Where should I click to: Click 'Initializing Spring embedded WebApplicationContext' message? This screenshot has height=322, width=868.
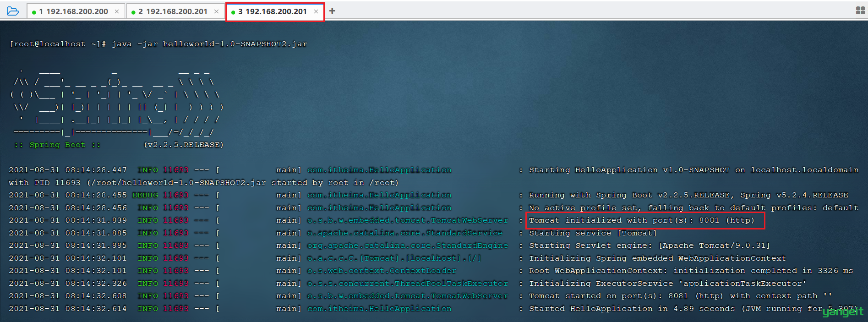(x=657, y=258)
